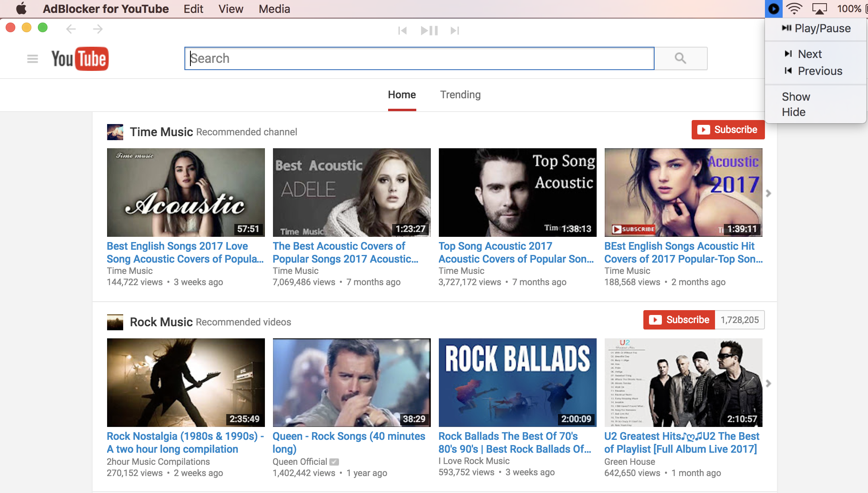Open the Edit menu

pos(193,8)
